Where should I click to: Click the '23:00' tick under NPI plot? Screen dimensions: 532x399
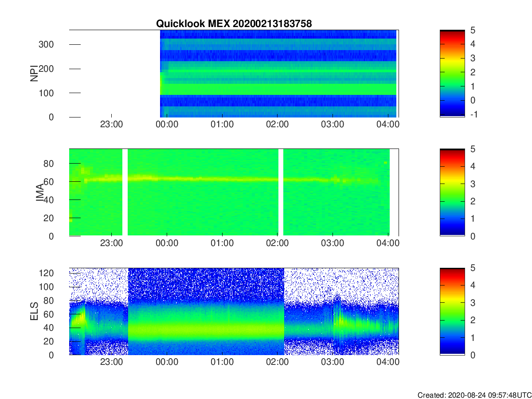pyautogui.click(x=111, y=125)
